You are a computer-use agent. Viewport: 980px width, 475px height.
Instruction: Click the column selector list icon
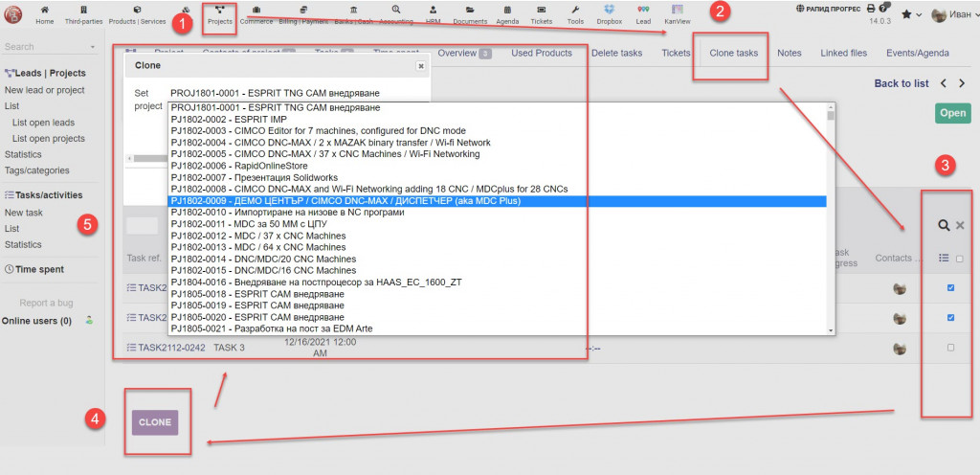click(x=944, y=258)
